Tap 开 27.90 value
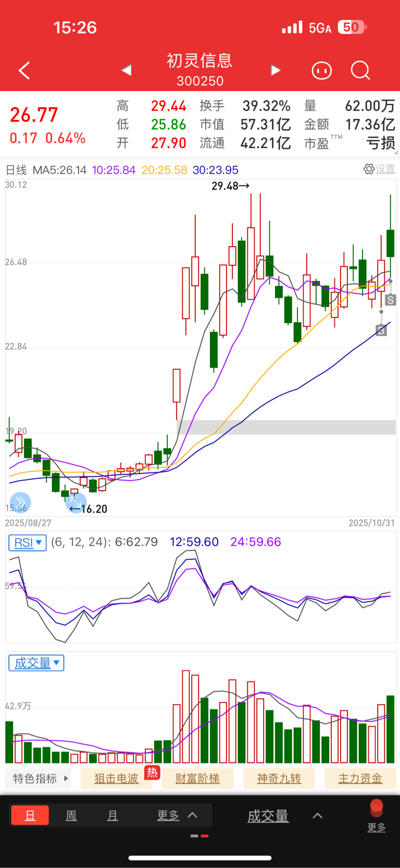 coord(169,143)
